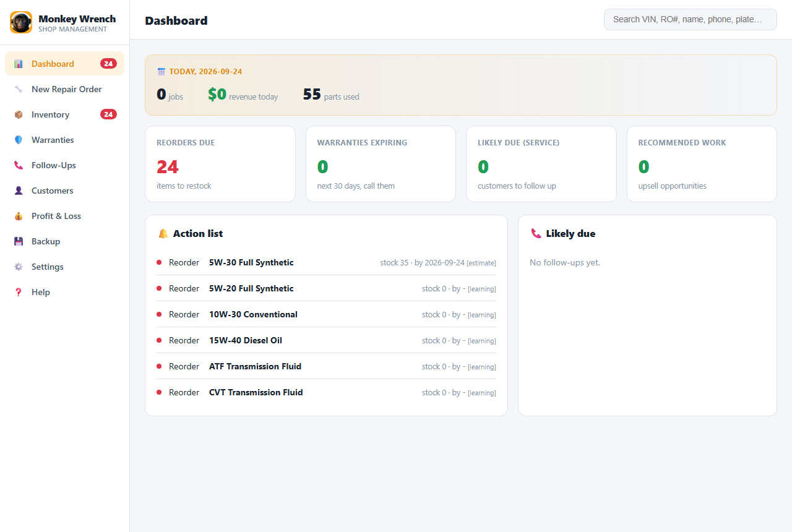Click the Customers person icon
792x532 pixels.
pos(19,191)
